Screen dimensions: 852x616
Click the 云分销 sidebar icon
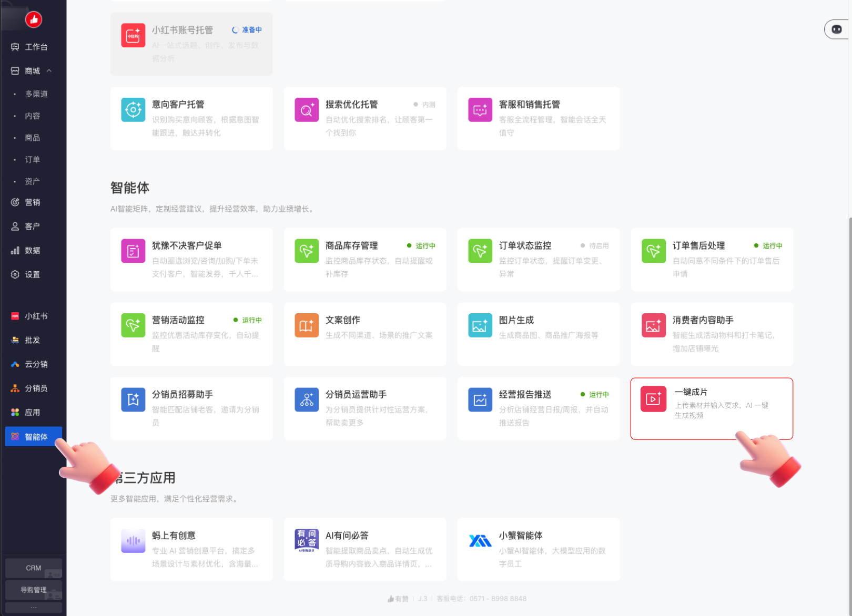tap(15, 364)
